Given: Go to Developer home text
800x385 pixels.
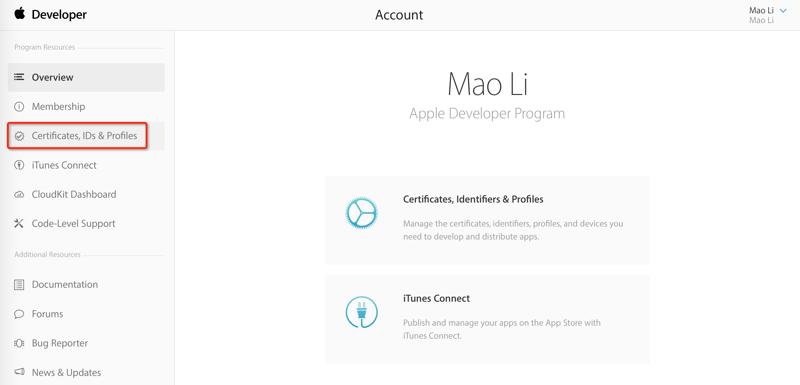Looking at the screenshot, I should tap(59, 15).
